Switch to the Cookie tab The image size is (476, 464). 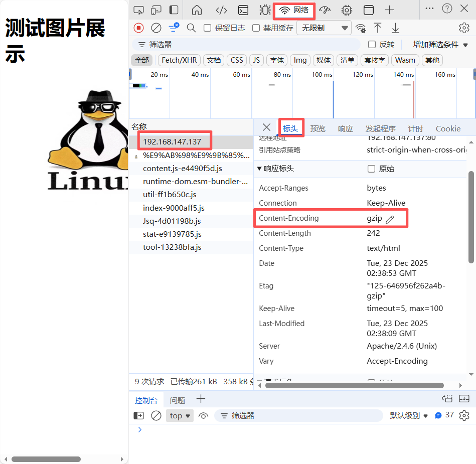[x=448, y=129]
